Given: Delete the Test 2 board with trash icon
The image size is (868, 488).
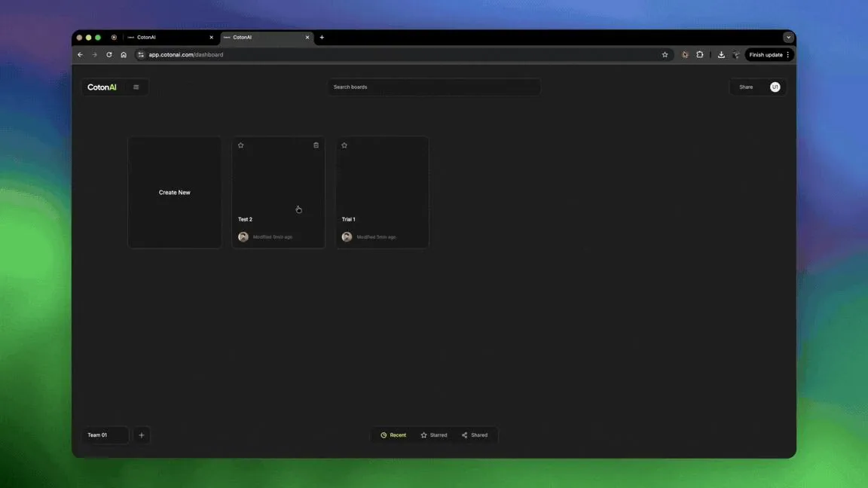Looking at the screenshot, I should click(316, 145).
